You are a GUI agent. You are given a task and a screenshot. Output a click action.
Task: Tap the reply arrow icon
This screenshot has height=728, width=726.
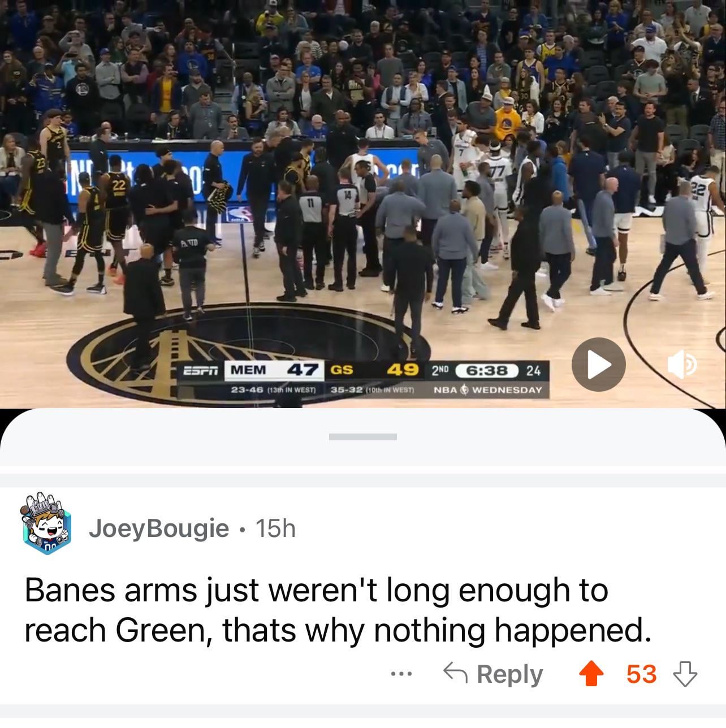point(456,673)
